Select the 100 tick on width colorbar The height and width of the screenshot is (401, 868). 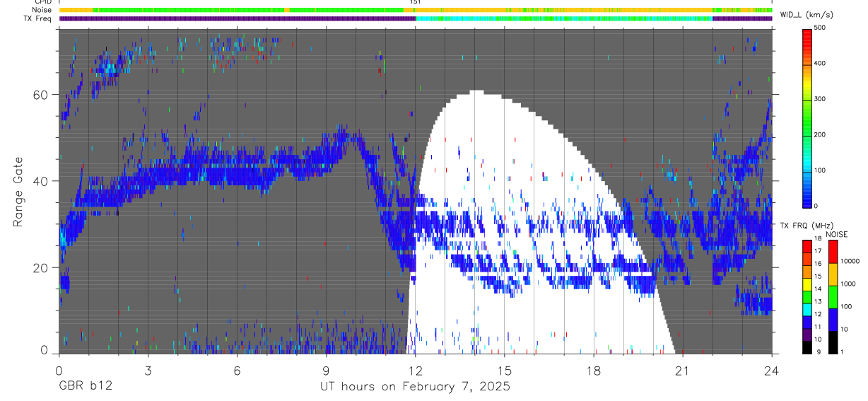(821, 170)
